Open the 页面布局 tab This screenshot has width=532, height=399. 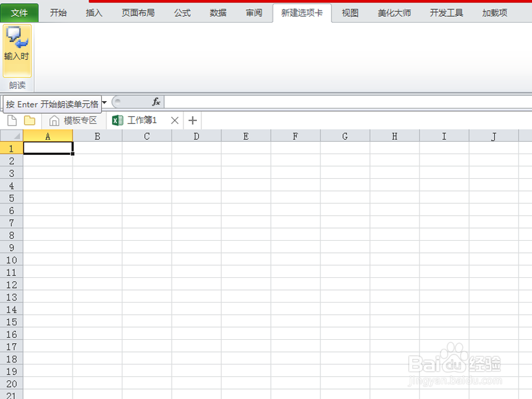(x=138, y=13)
